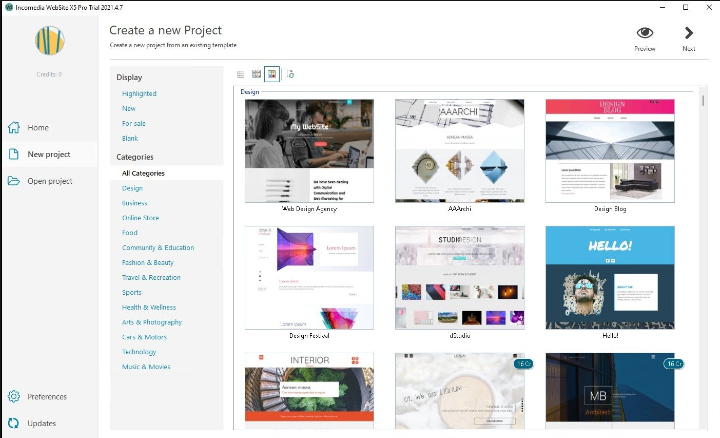
Task: Click the Preview eye icon
Action: 645,33
